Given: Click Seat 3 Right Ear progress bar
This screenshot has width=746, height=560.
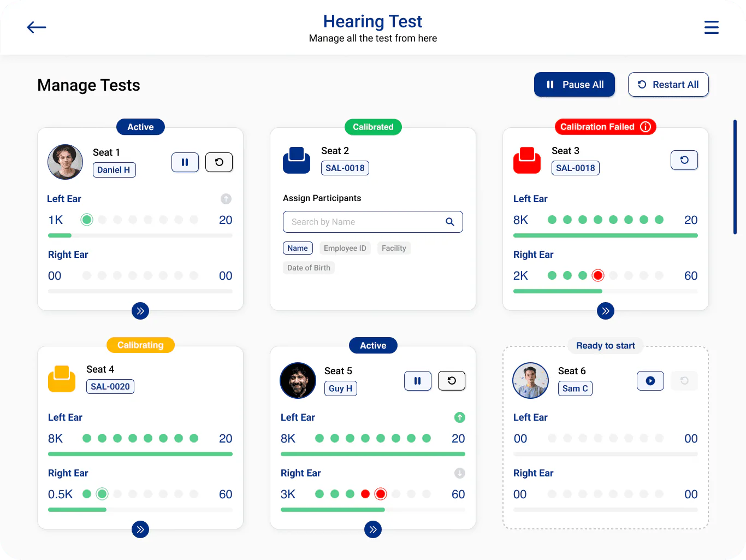Looking at the screenshot, I should point(606,291).
